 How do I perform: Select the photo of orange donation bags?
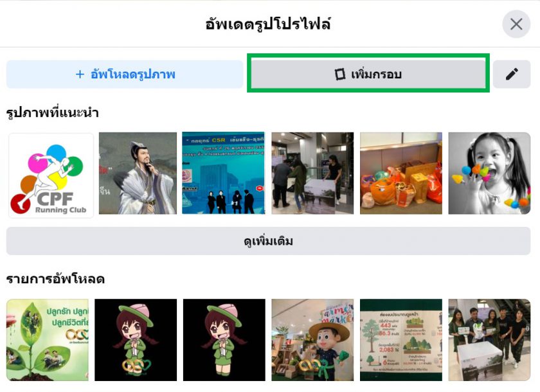tap(401, 173)
